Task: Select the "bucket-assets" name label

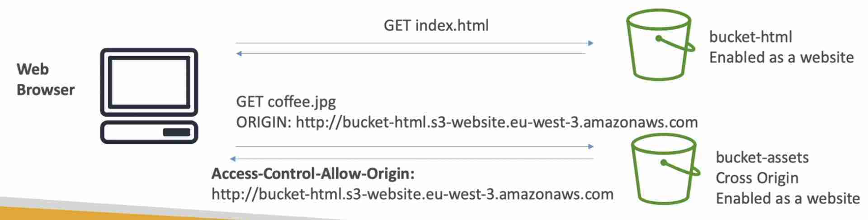Action: tap(762, 158)
